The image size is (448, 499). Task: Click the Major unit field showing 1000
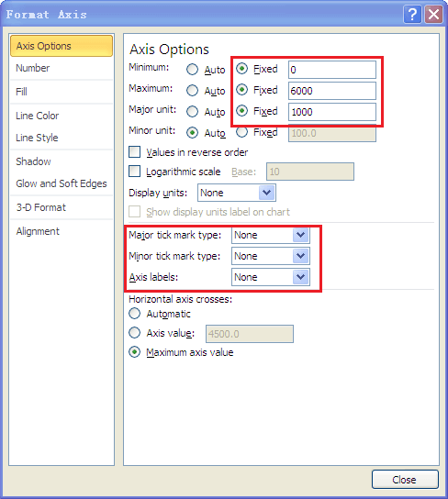pos(332,112)
